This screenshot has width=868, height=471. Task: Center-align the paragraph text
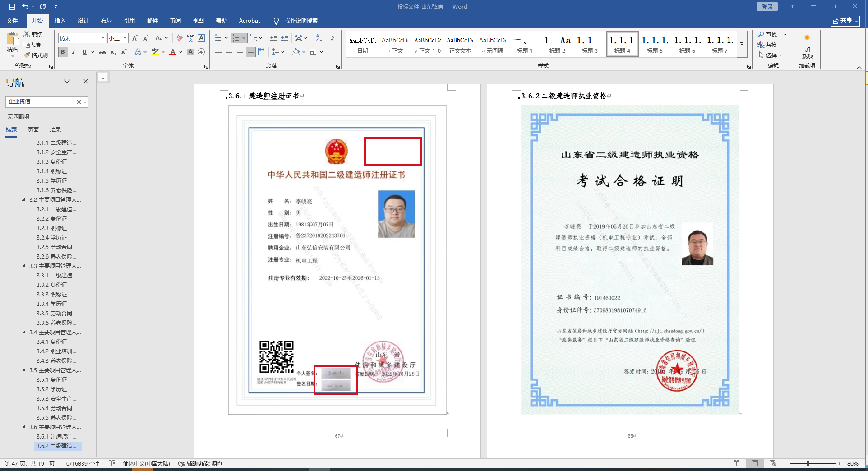[x=229, y=52]
